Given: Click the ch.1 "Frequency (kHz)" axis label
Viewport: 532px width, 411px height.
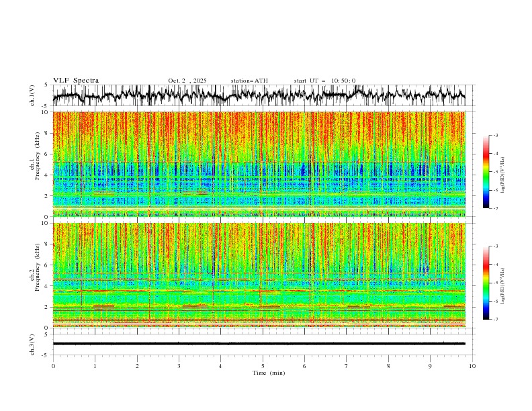Looking at the screenshot, I should pos(37,156).
